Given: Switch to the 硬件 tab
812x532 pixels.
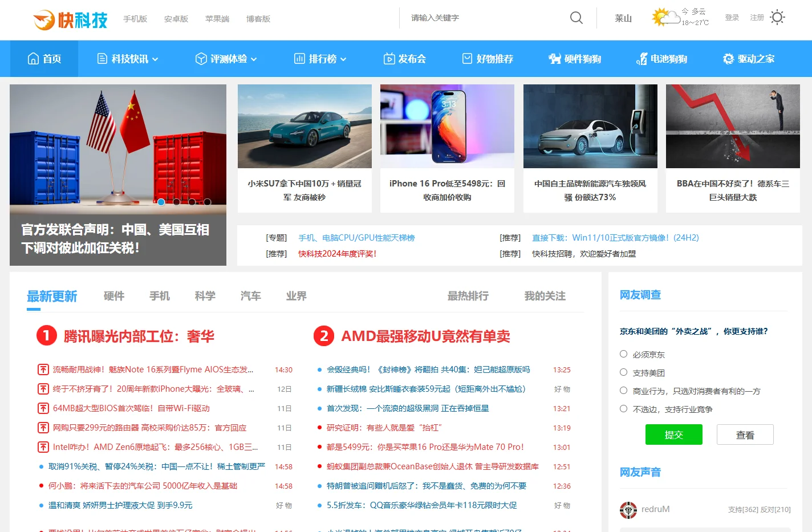Looking at the screenshot, I should (114, 296).
